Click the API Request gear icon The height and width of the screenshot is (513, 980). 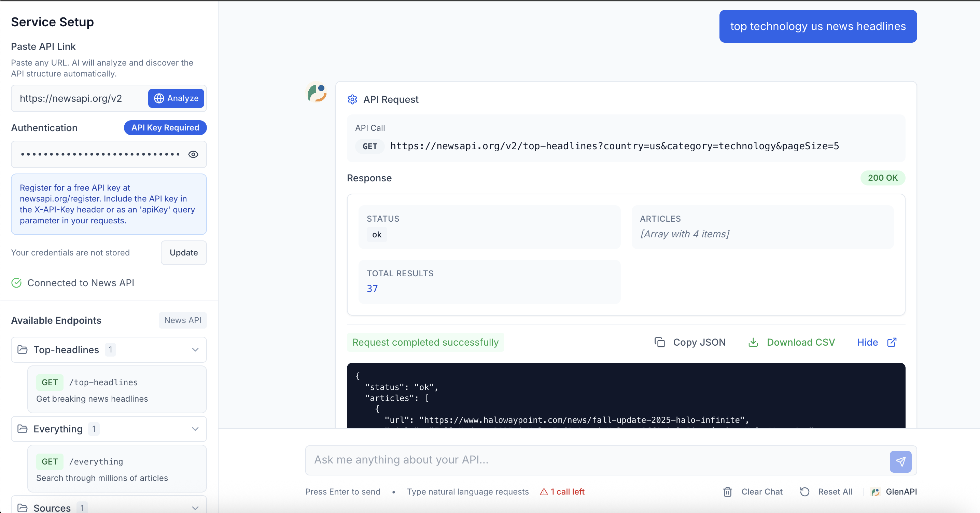352,99
